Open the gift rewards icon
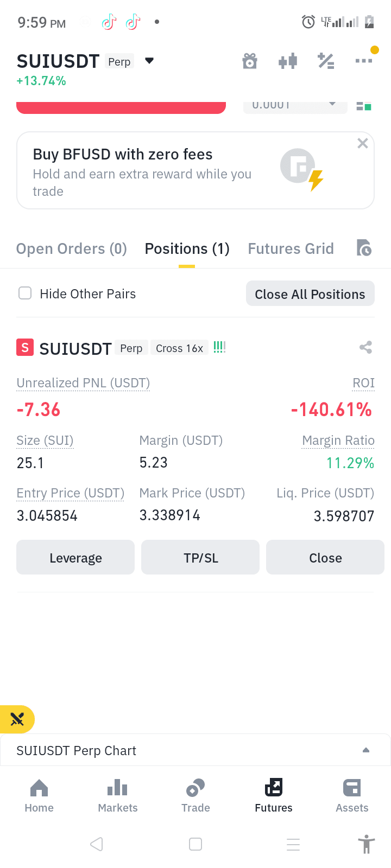The image size is (391, 868). click(x=250, y=61)
